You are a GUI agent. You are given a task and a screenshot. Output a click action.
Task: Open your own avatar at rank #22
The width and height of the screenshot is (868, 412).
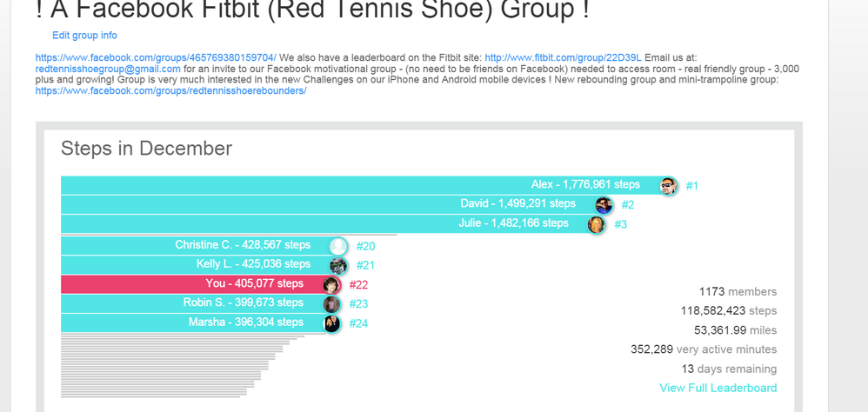[331, 285]
